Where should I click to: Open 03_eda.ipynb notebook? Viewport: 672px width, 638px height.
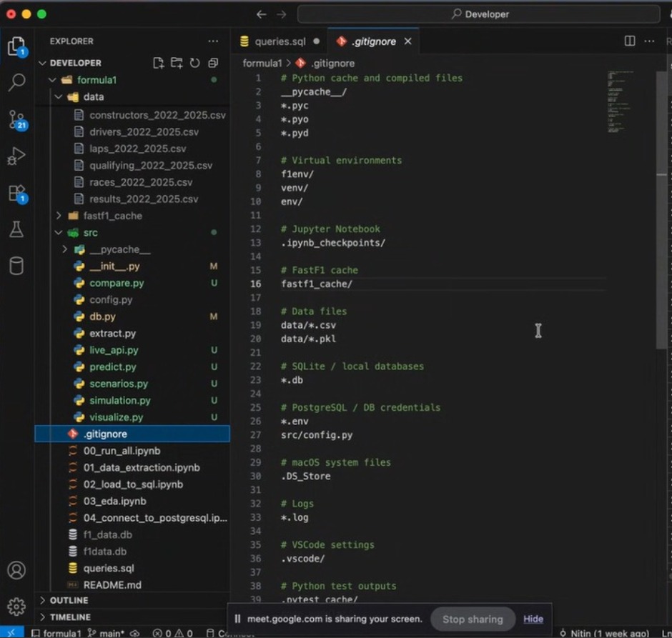pyautogui.click(x=114, y=501)
